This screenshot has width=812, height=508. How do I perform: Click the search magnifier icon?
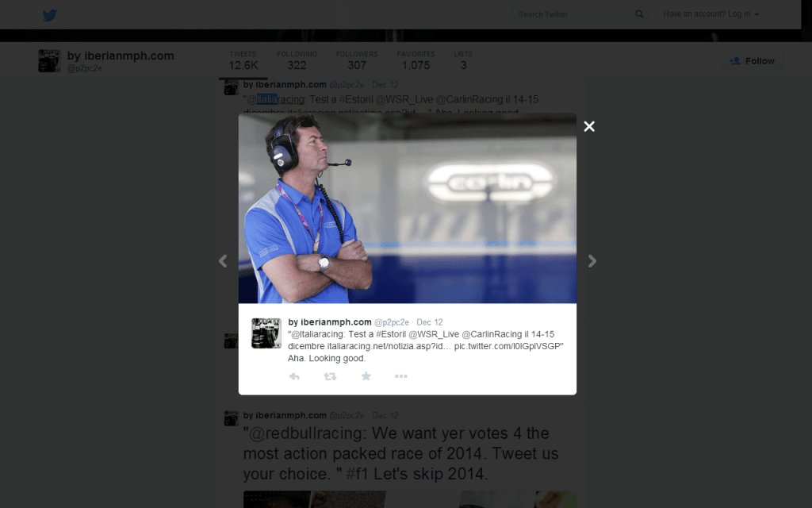[639, 14]
